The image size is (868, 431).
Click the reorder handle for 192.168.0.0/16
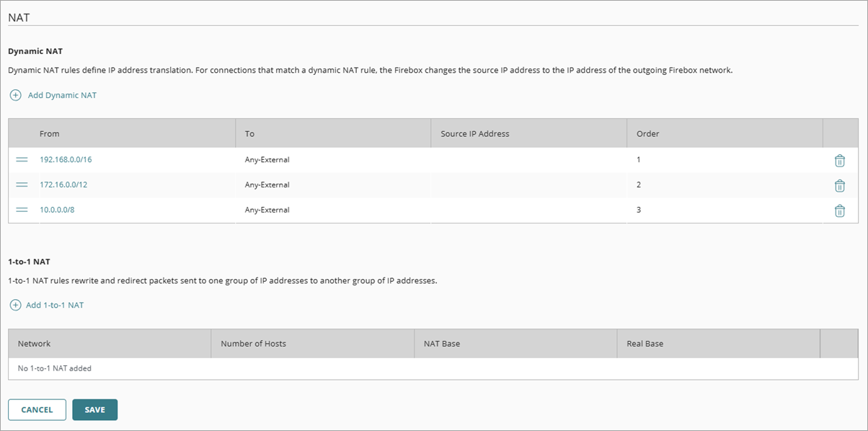coord(23,160)
